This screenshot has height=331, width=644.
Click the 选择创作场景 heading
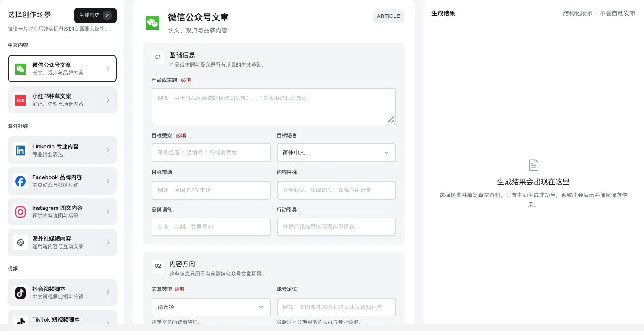(29, 15)
